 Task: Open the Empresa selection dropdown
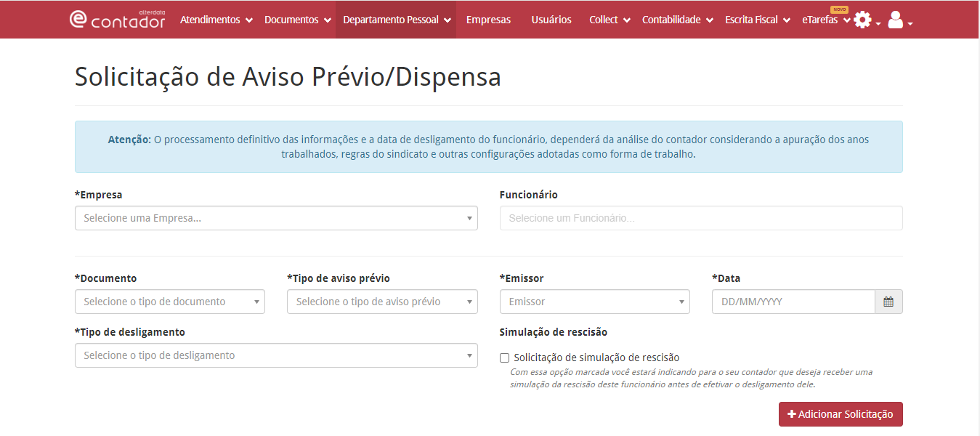pyautogui.click(x=276, y=218)
